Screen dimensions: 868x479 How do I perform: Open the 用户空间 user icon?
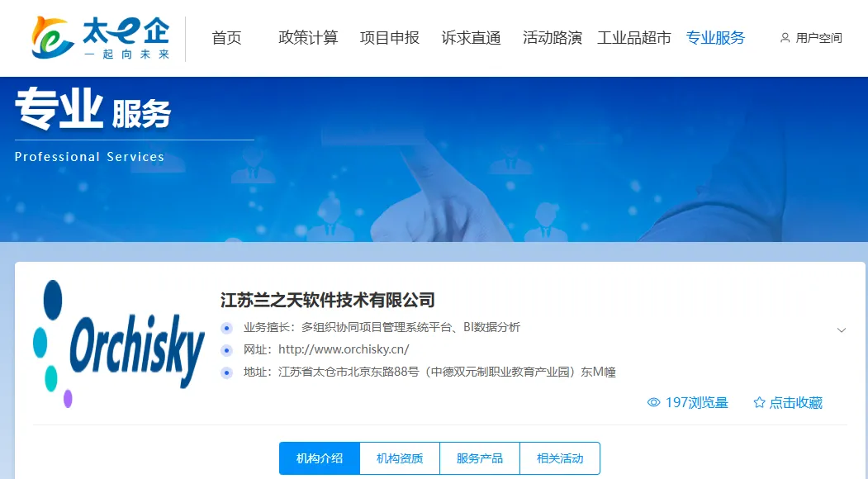click(x=785, y=38)
